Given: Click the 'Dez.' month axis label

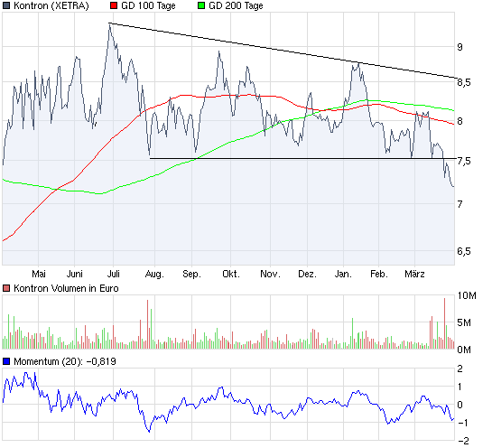Looking at the screenshot, I should (307, 274).
